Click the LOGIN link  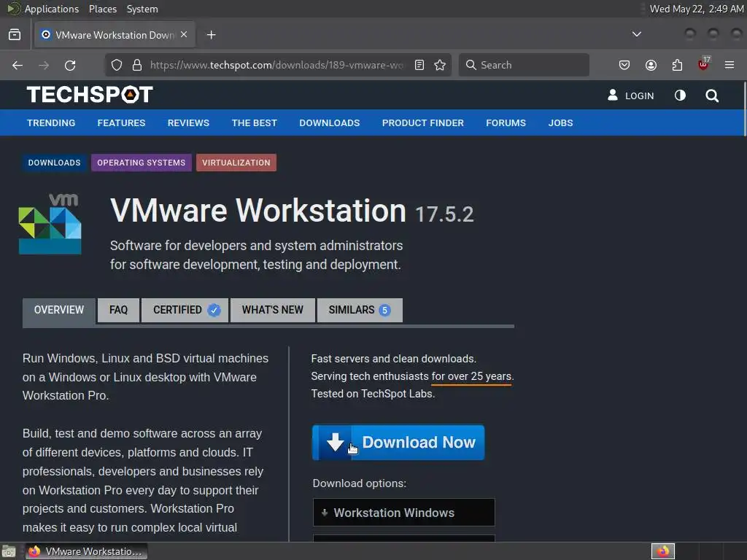pos(631,96)
